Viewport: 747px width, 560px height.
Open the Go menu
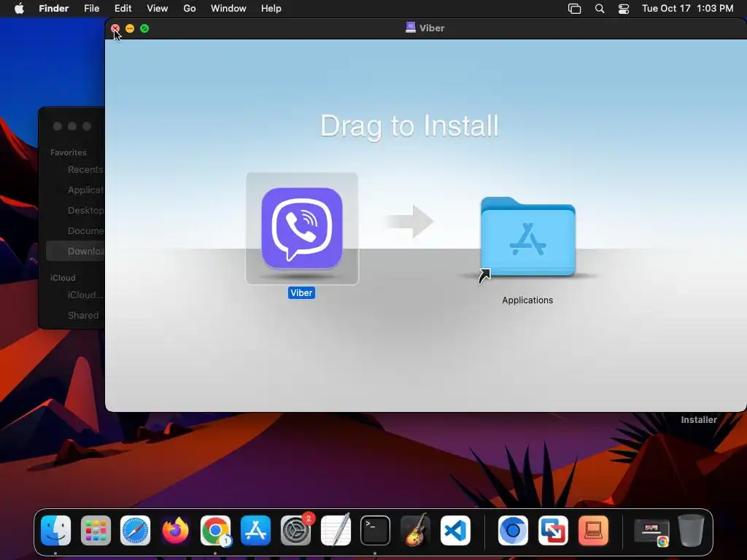pyautogui.click(x=190, y=9)
